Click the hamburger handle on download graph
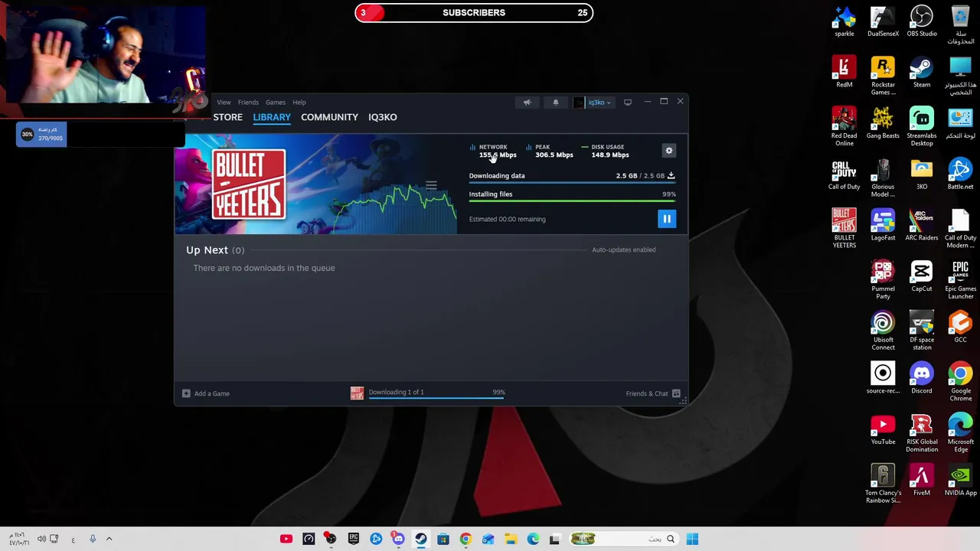Viewport: 980px width, 551px height. (431, 185)
